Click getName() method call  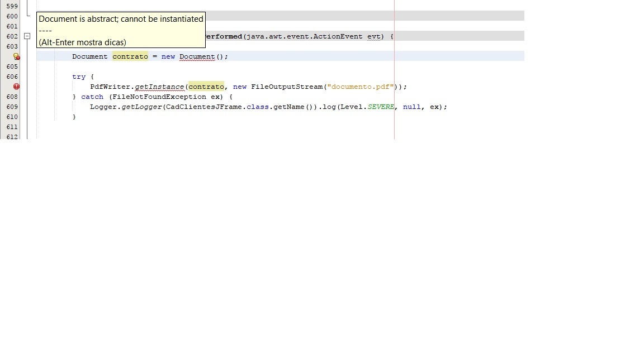coord(293,107)
